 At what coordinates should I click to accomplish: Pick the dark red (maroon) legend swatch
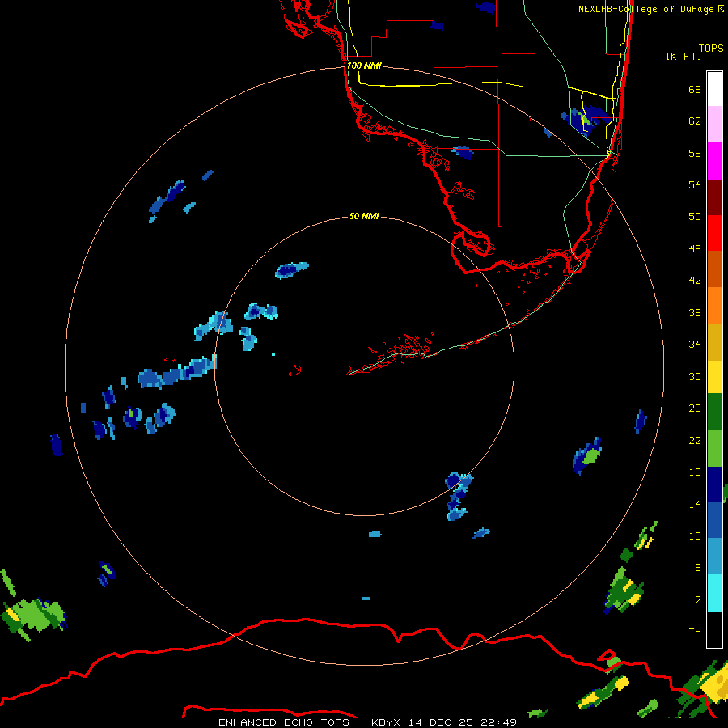pos(714,197)
